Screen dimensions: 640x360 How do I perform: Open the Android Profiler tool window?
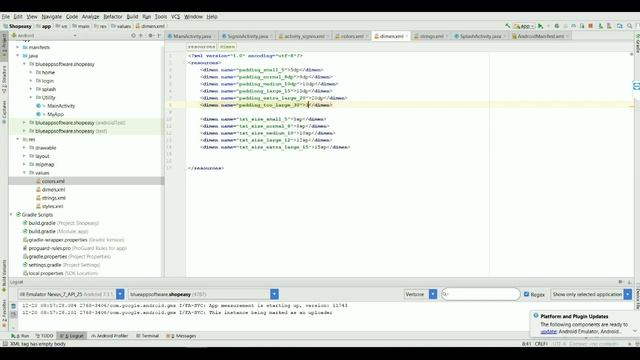110,336
